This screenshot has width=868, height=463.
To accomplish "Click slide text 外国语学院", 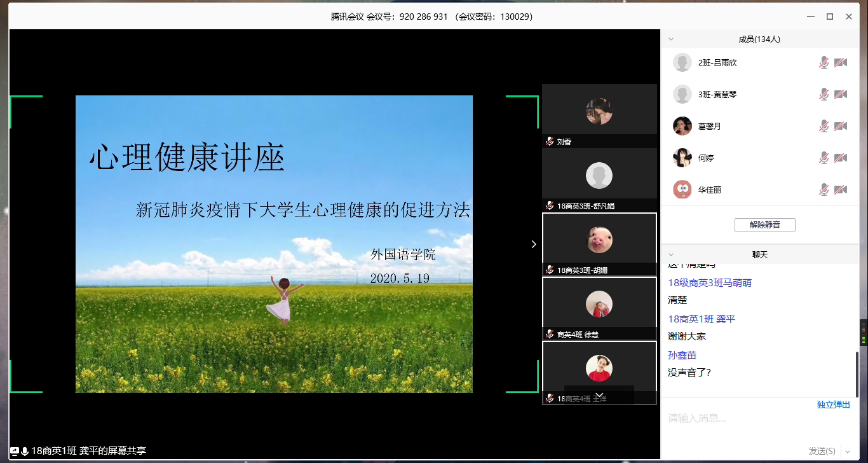I will 403,255.
